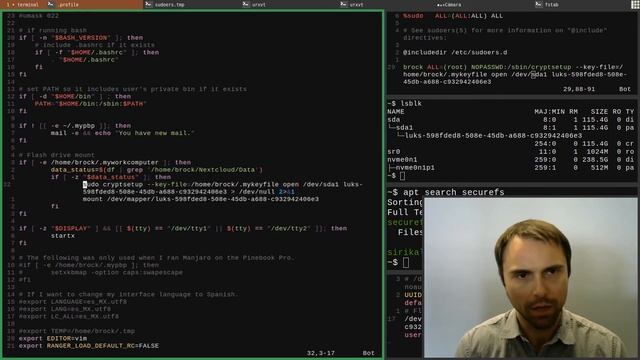Click the 'nvme0n1p1' row in lsblk output
This screenshot has height=360, width=640.
[511, 168]
